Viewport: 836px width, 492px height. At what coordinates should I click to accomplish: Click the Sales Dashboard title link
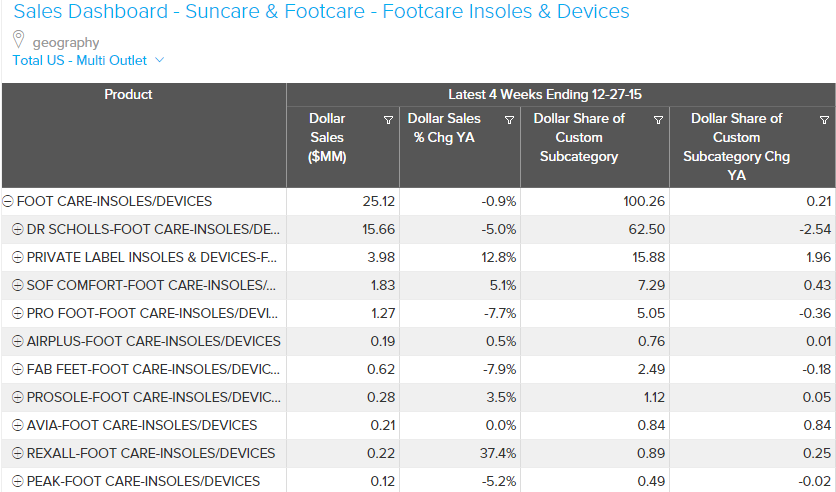(x=321, y=12)
